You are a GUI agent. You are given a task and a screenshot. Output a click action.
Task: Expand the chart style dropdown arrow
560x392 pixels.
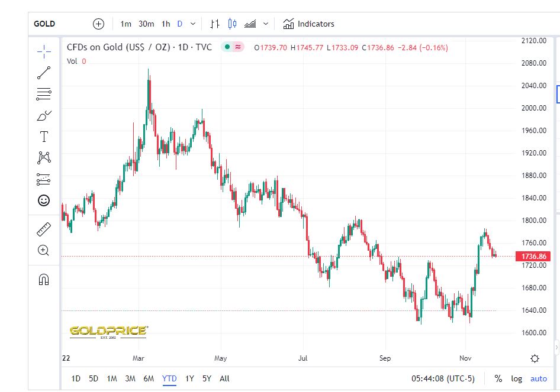click(x=266, y=24)
